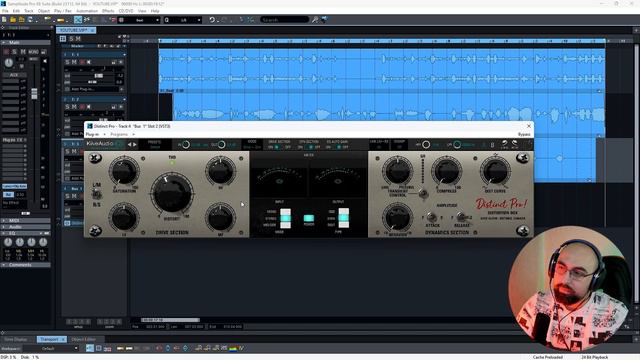Open the Plug-in menu in Distinct Pro window
The height and width of the screenshot is (360, 640).
pyautogui.click(x=93, y=134)
